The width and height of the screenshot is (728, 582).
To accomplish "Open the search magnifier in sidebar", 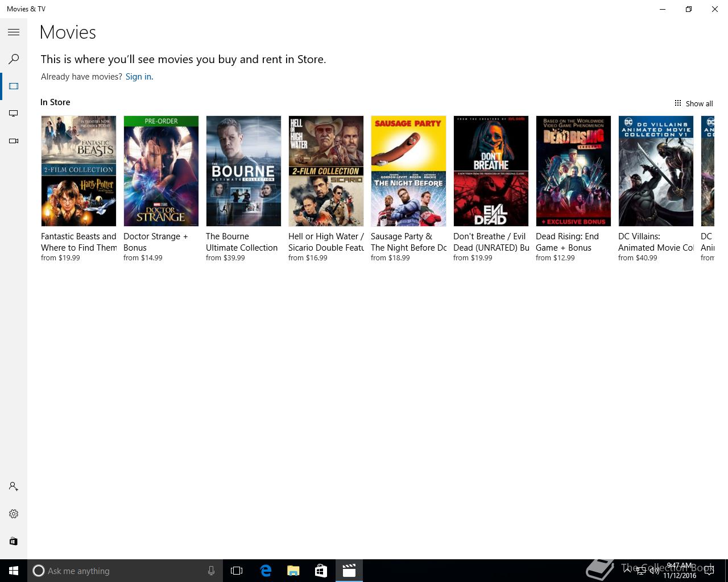I will [14, 59].
